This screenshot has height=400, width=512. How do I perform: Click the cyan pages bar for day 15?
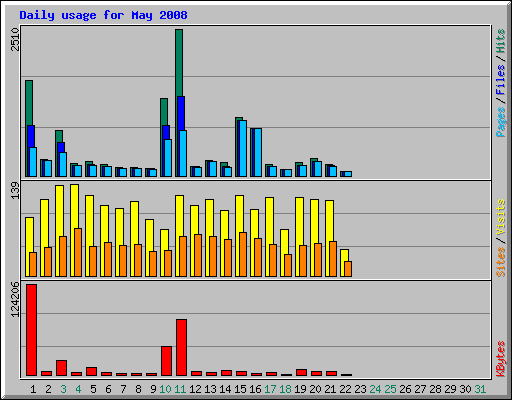(243, 148)
